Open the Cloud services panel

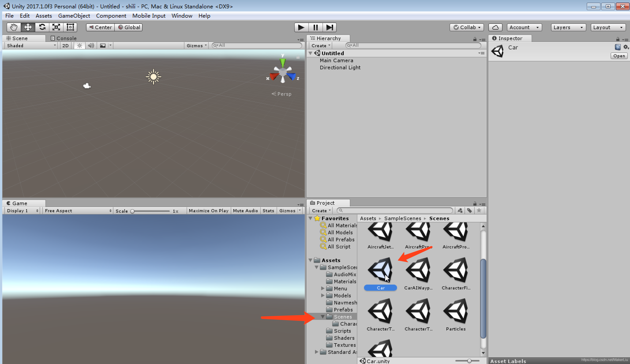pyautogui.click(x=495, y=27)
